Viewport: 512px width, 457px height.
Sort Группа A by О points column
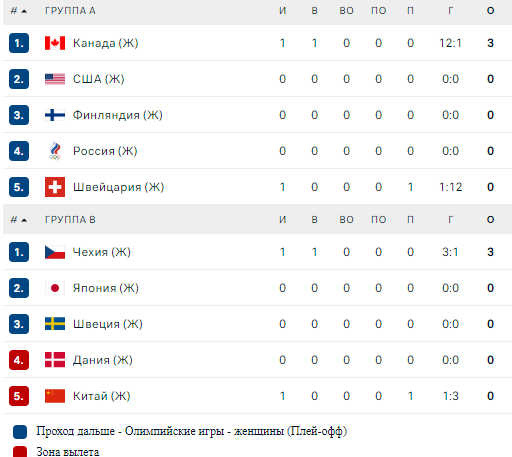(490, 11)
